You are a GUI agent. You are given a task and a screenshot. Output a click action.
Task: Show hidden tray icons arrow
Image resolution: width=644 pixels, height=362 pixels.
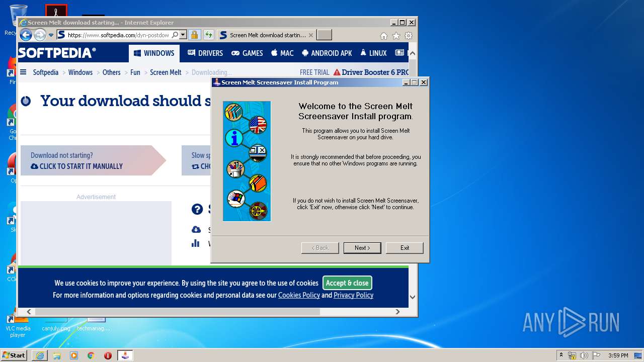561,355
